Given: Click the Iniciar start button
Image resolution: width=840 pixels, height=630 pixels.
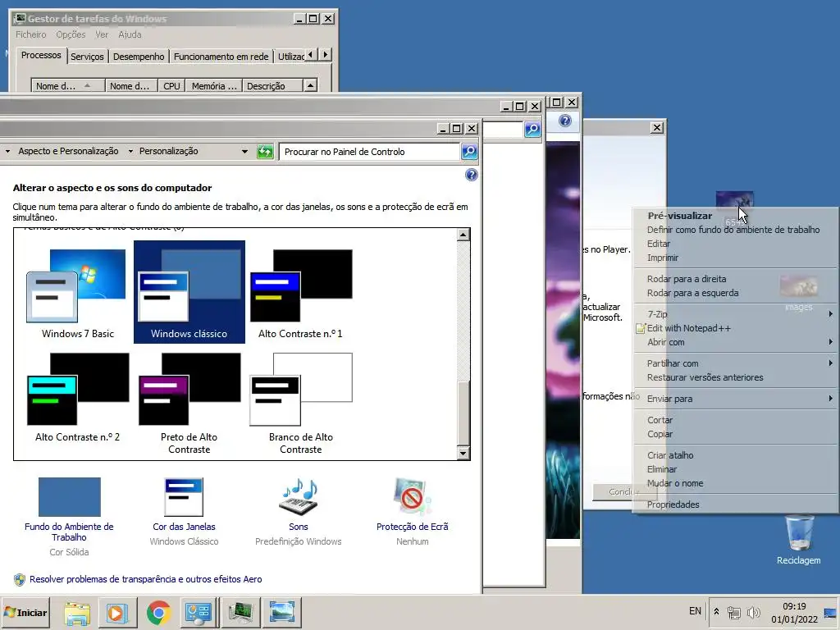Looking at the screenshot, I should [25, 612].
